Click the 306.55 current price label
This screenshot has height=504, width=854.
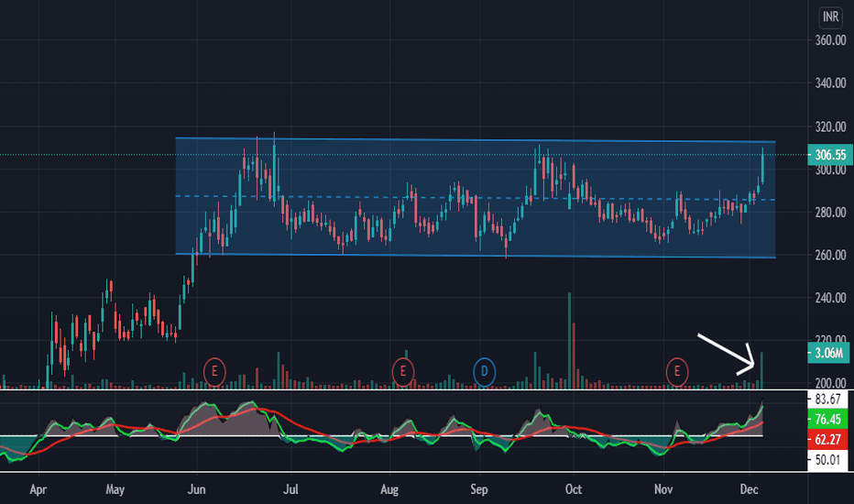pyautogui.click(x=830, y=155)
